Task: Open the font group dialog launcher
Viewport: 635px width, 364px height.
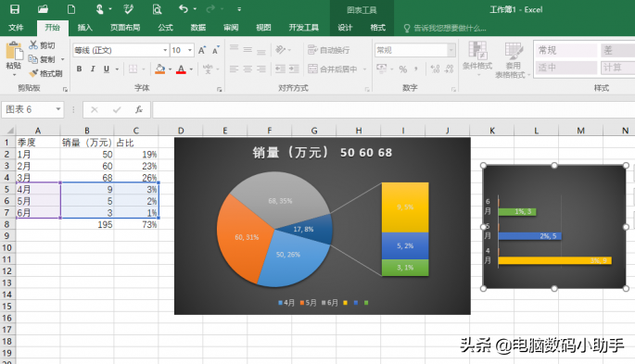Action: click(219, 90)
